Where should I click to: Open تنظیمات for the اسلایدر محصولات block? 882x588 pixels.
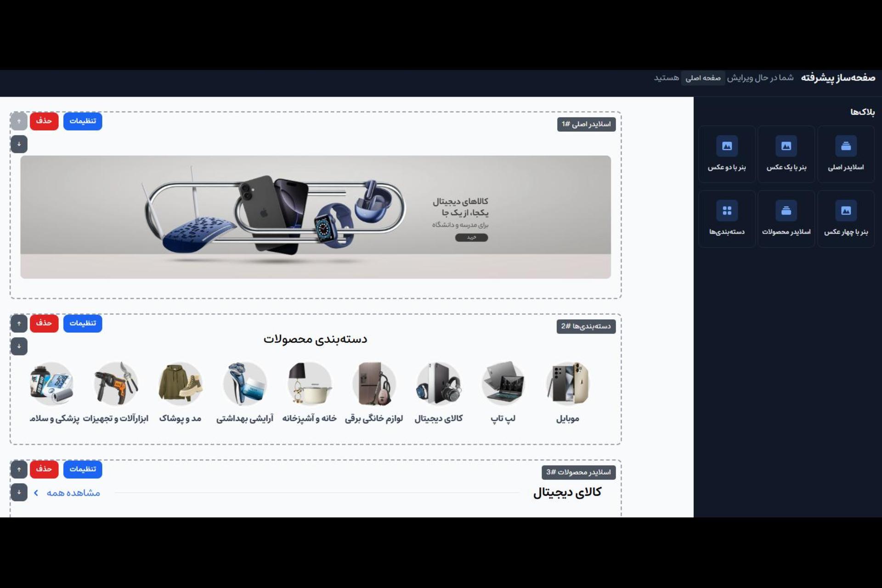tap(83, 469)
